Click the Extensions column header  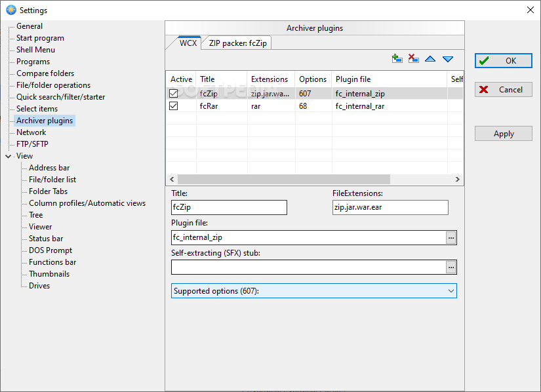pyautogui.click(x=271, y=79)
